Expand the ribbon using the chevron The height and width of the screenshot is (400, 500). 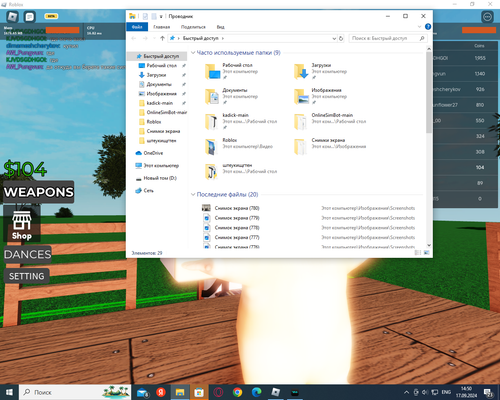pos(419,27)
